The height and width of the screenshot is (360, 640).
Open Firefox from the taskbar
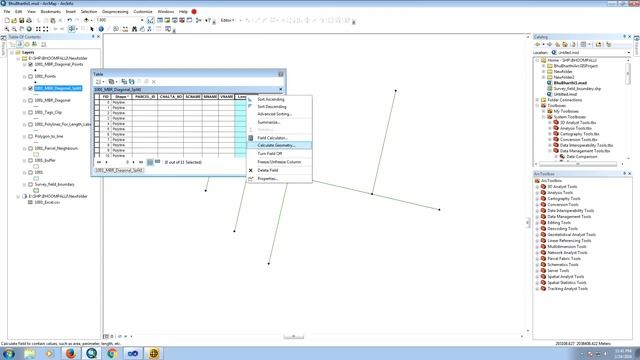tap(71, 353)
